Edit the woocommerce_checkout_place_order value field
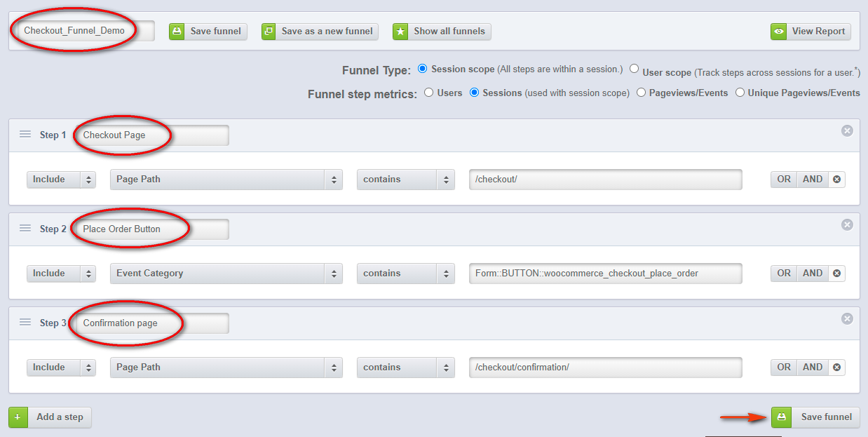 point(606,274)
